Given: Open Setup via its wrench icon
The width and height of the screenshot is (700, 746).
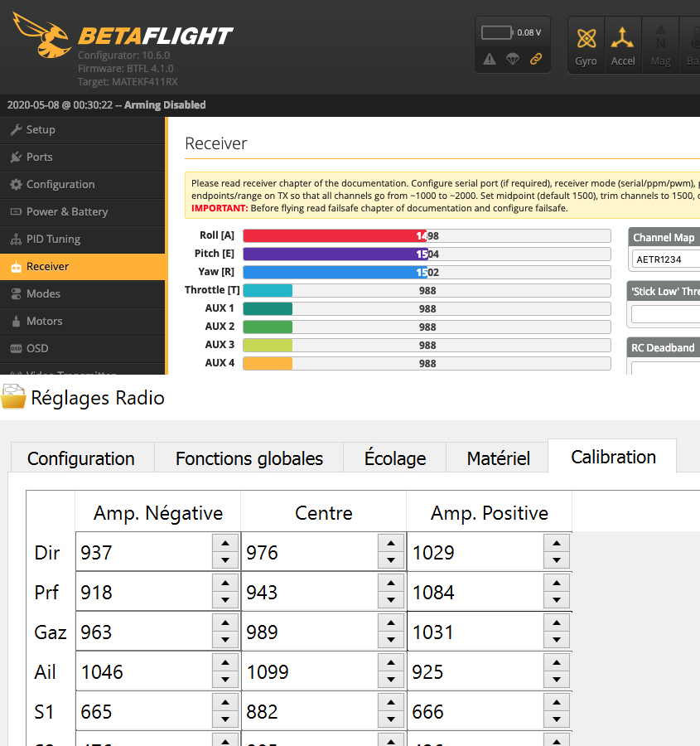Looking at the screenshot, I should click(17, 129).
